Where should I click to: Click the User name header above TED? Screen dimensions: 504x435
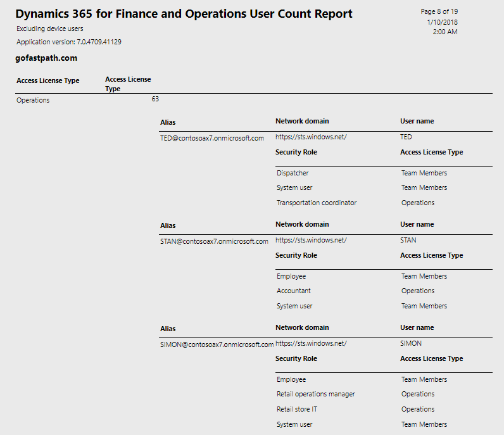pyautogui.click(x=417, y=121)
